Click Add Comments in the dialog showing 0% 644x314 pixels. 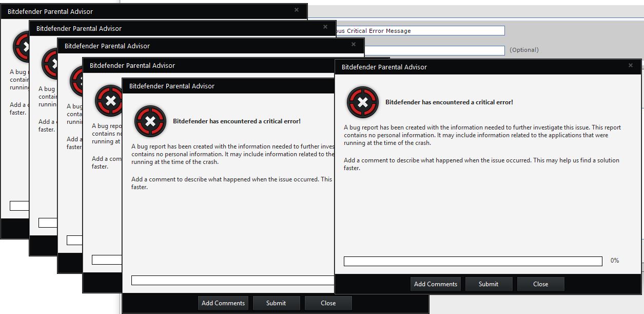pos(436,284)
